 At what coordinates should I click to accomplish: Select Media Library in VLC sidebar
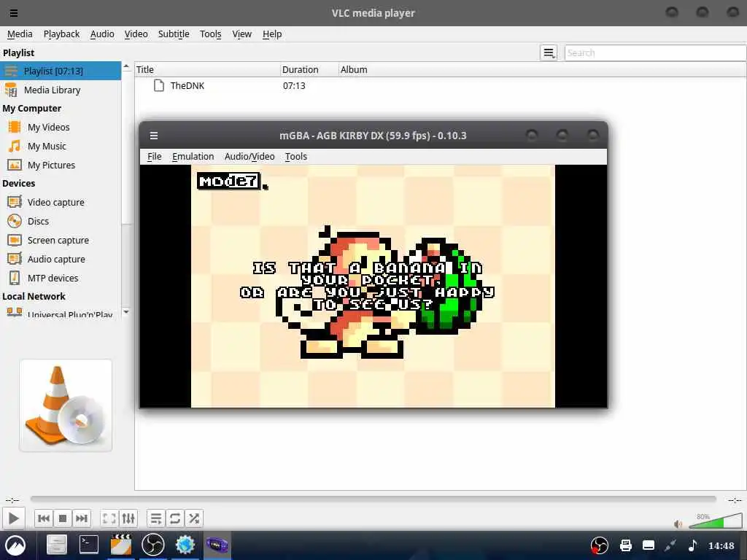[61, 90]
